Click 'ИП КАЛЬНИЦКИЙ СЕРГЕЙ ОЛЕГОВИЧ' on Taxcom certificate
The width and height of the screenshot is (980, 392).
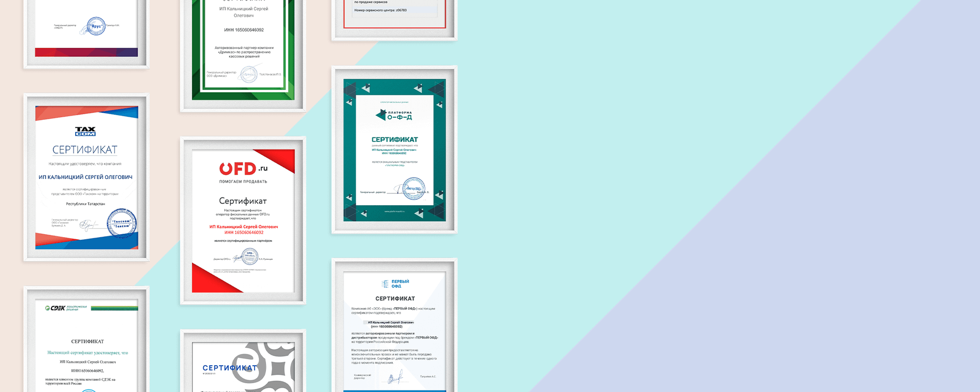[85, 177]
